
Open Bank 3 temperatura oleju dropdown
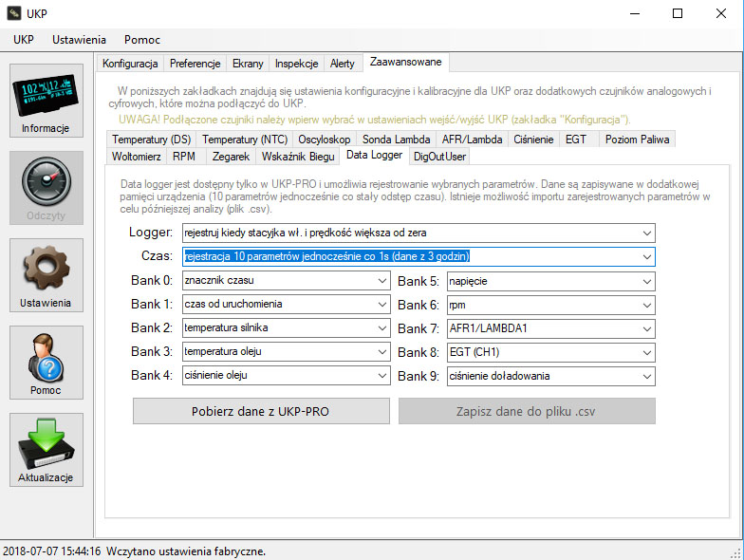coord(286,352)
